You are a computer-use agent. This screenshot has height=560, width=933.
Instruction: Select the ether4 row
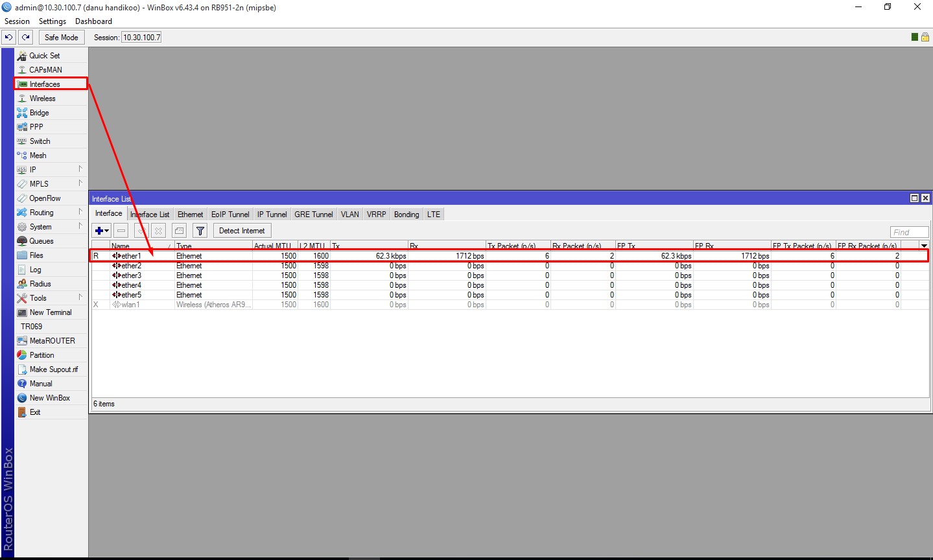tap(510, 285)
